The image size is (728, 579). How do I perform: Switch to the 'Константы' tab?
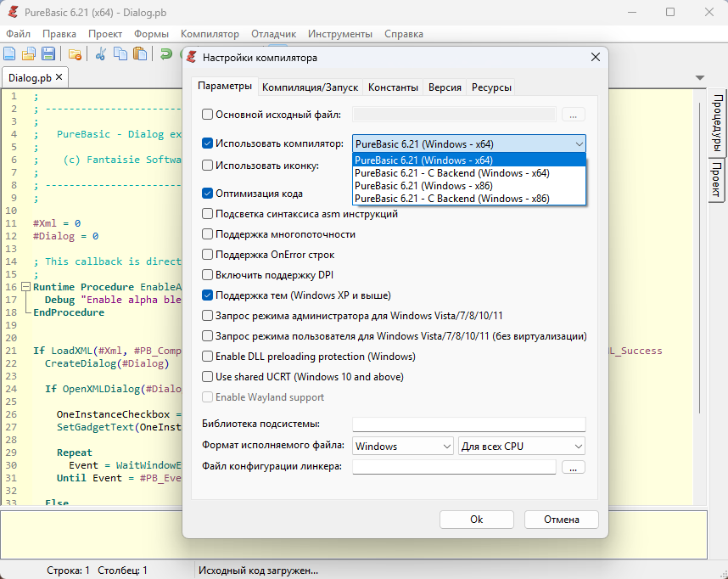pyautogui.click(x=393, y=87)
